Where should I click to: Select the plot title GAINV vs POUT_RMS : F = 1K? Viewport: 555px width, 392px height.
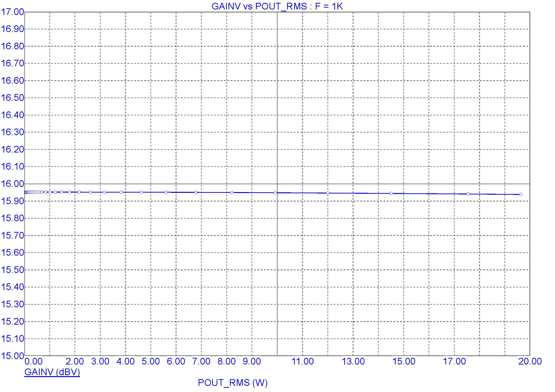tap(277, 6)
